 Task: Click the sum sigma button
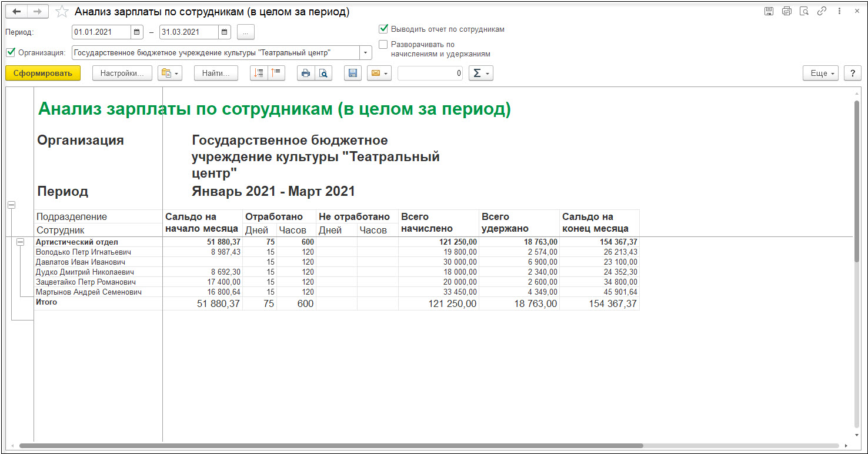tap(480, 73)
